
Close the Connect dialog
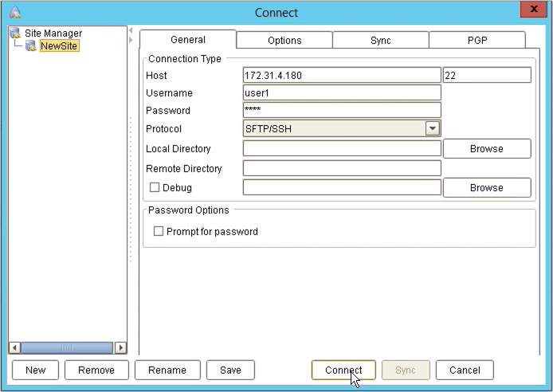pyautogui.click(x=534, y=9)
